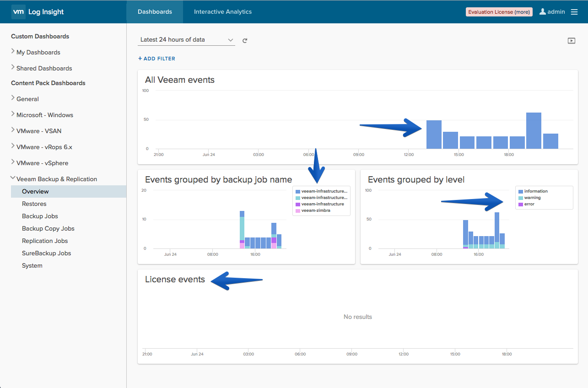This screenshot has height=388, width=588.
Task: Click information legend color square
Action: click(x=520, y=191)
